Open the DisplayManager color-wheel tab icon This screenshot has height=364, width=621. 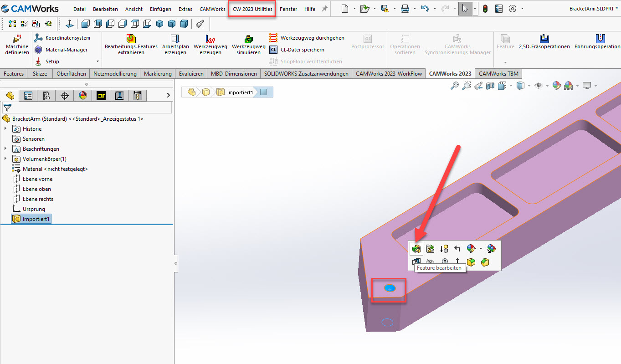[82, 95]
